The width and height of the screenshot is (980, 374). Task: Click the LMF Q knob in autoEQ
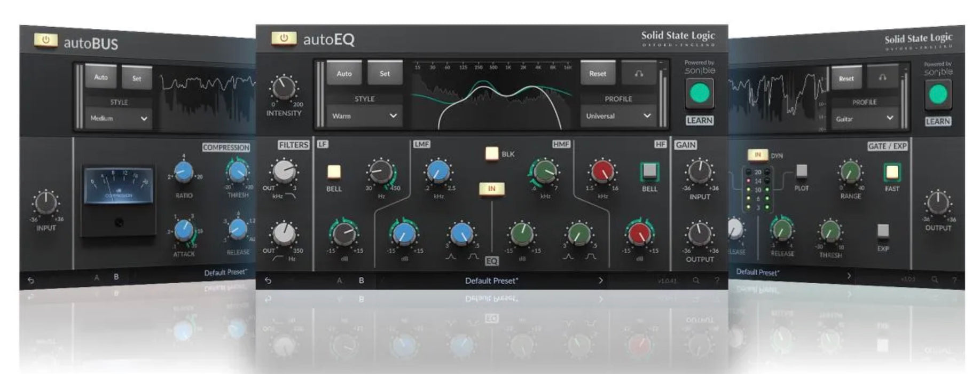click(462, 234)
